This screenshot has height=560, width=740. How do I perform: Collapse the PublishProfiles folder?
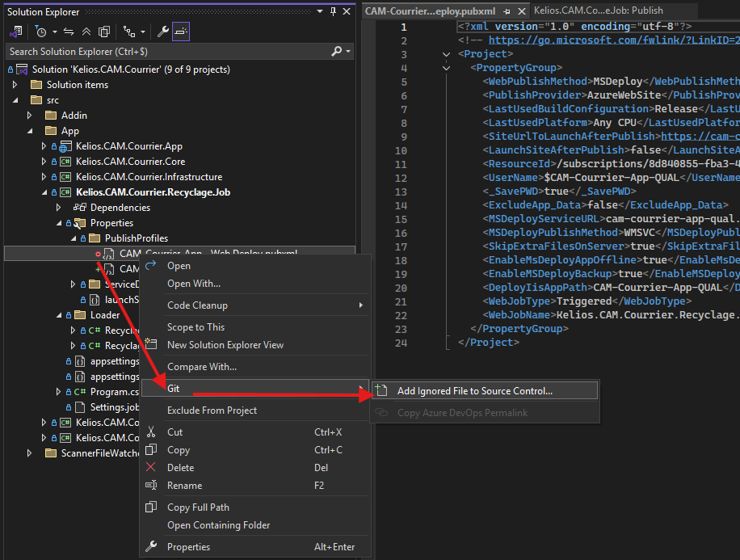[74, 238]
